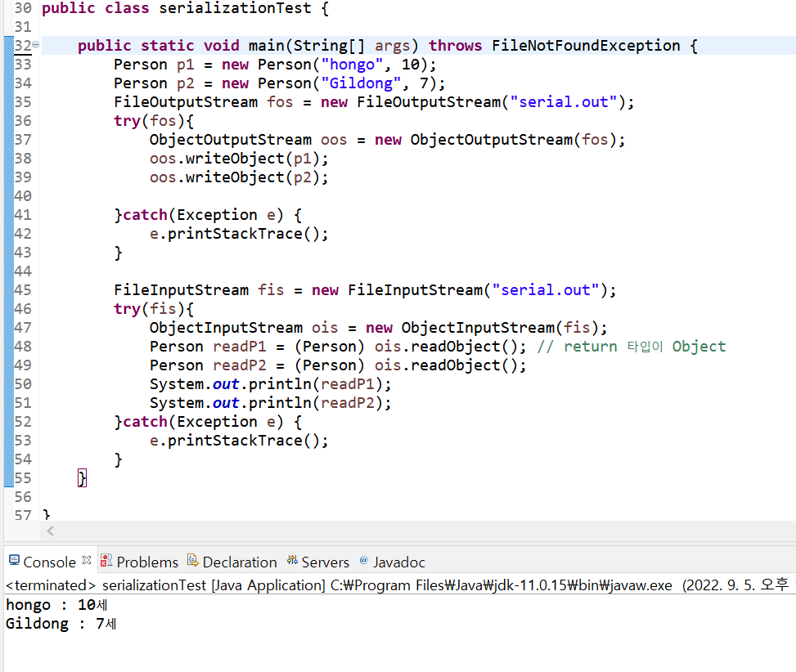Screen dimensions: 796x672
Task: Open the Servers tab
Action: 326,562
